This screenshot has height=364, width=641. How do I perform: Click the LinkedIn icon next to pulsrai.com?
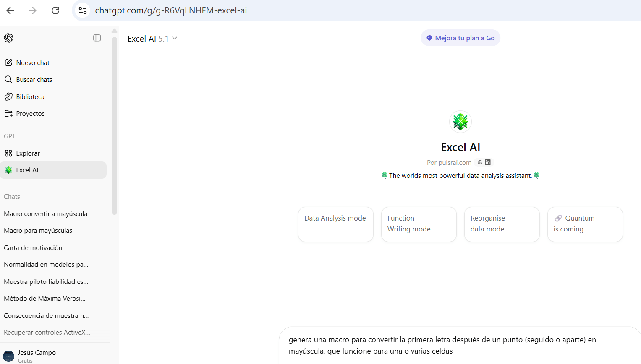point(488,162)
